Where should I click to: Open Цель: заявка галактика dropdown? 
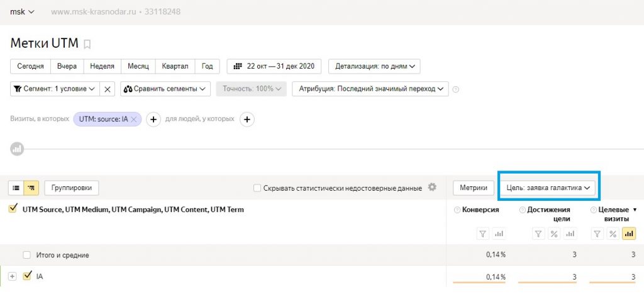click(548, 188)
